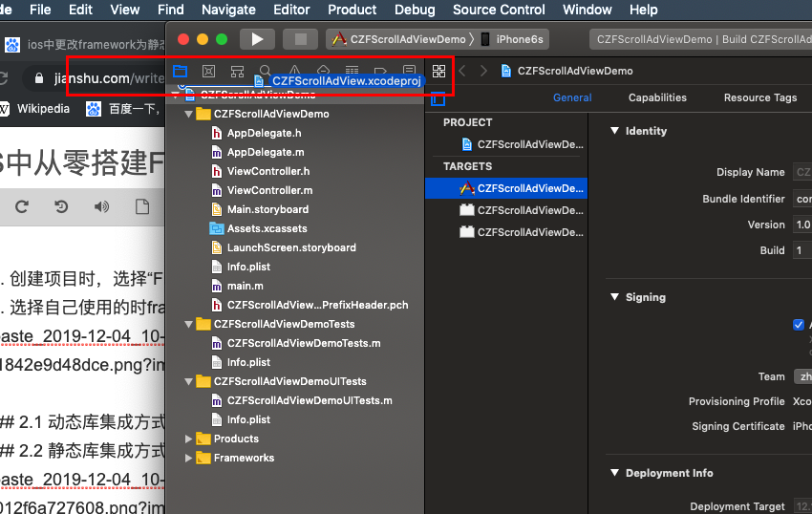812x514 pixels.
Task: Open the Project navigator folder icon
Action: point(181,71)
